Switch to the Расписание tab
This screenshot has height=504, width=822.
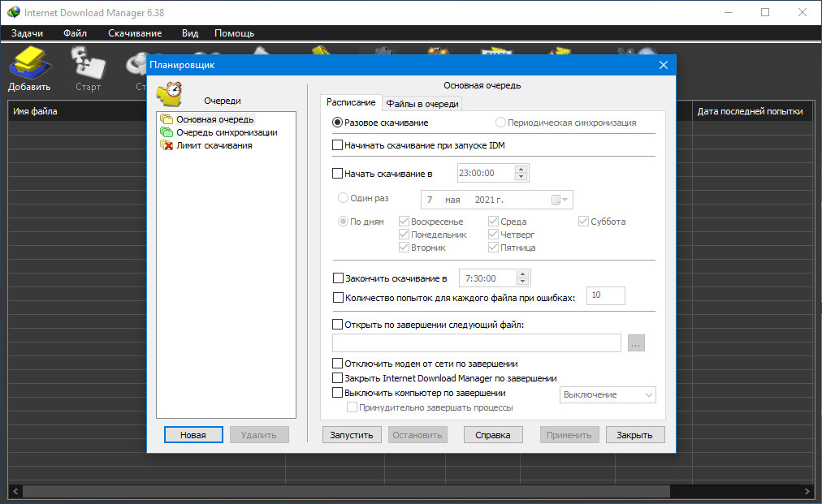click(x=351, y=102)
